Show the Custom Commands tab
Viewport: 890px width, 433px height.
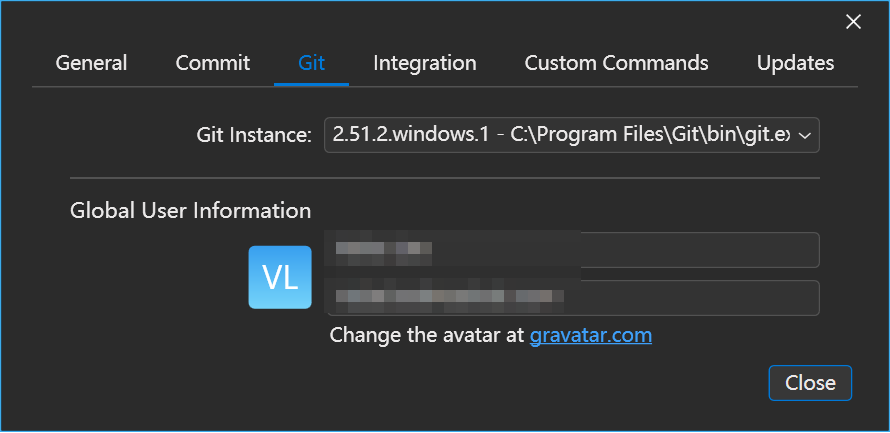click(x=616, y=63)
